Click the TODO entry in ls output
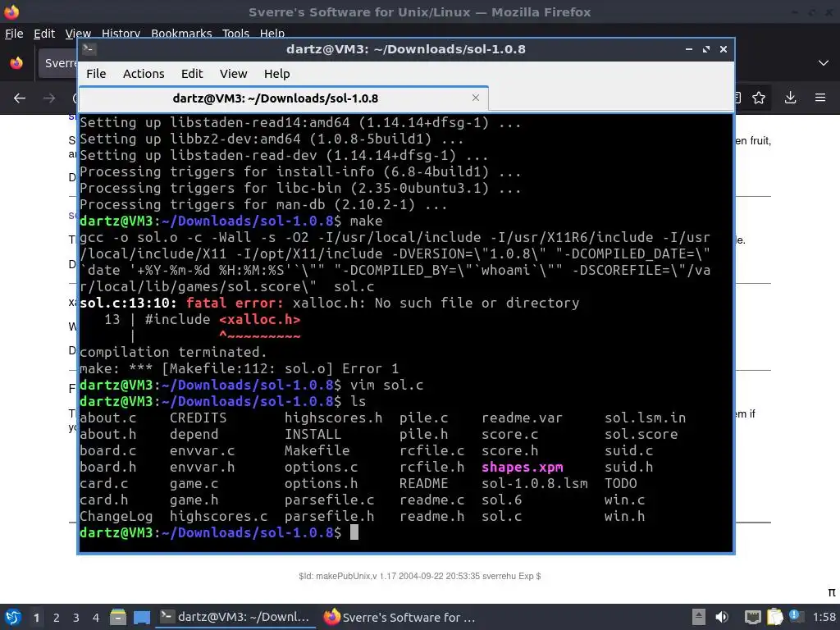Viewport: 840px width, 630px height. click(x=621, y=483)
